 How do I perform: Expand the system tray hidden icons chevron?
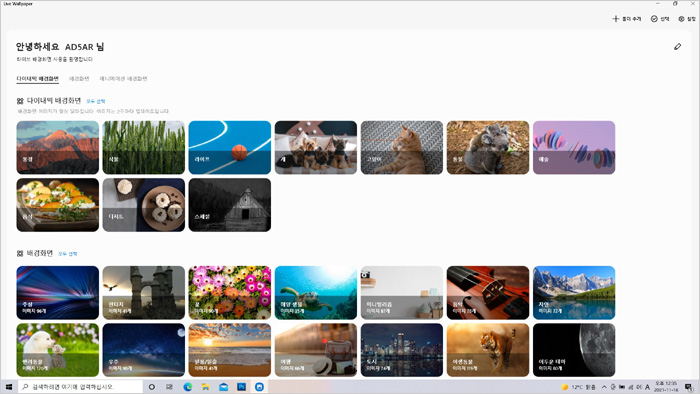point(604,387)
